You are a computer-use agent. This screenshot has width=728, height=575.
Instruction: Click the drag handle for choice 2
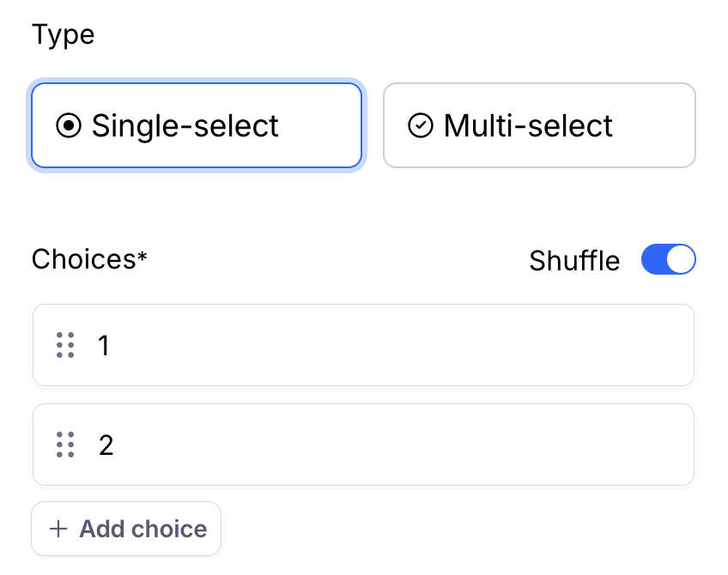coord(65,445)
